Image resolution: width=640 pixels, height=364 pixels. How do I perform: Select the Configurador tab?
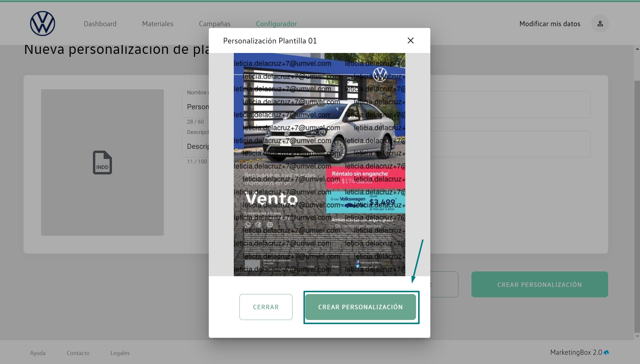276,24
